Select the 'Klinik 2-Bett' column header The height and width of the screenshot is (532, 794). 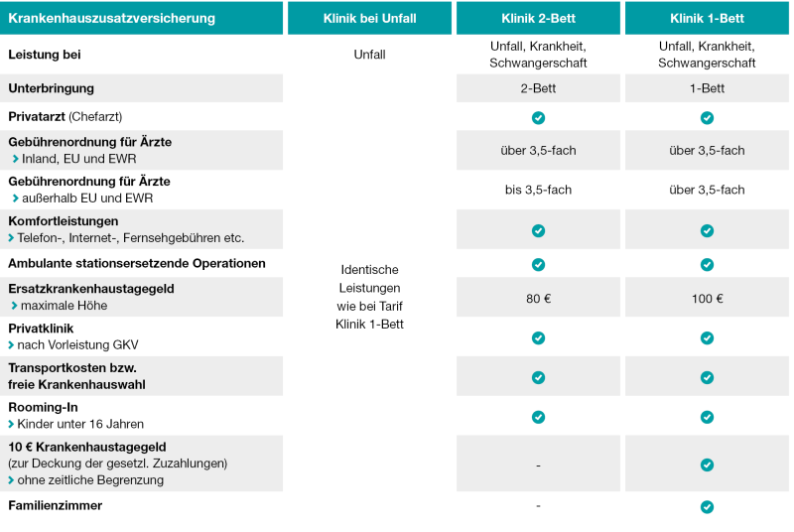pos(538,19)
